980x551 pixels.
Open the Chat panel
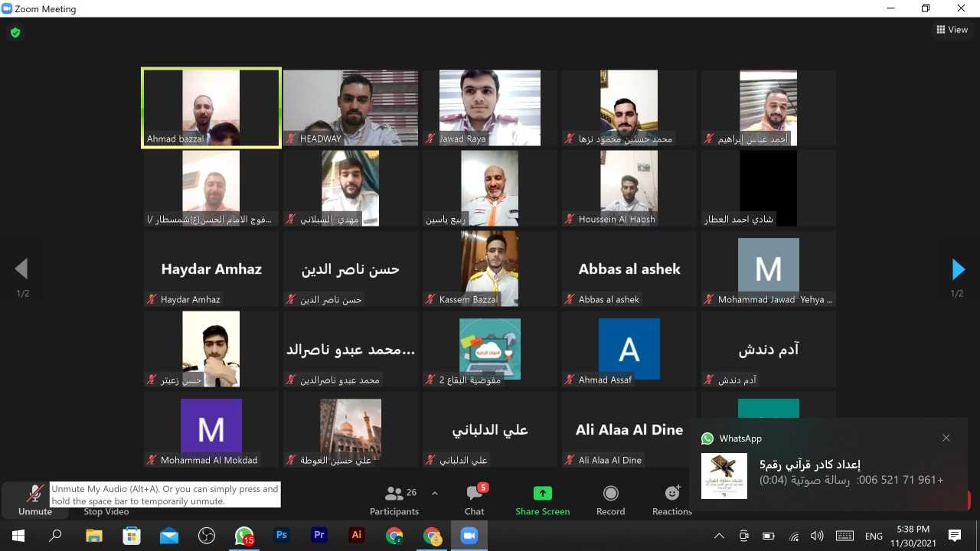click(475, 499)
